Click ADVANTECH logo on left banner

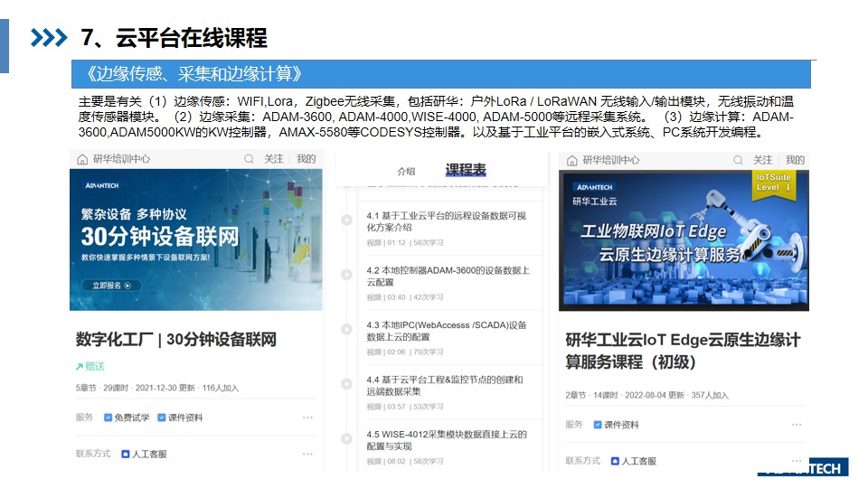(102, 185)
